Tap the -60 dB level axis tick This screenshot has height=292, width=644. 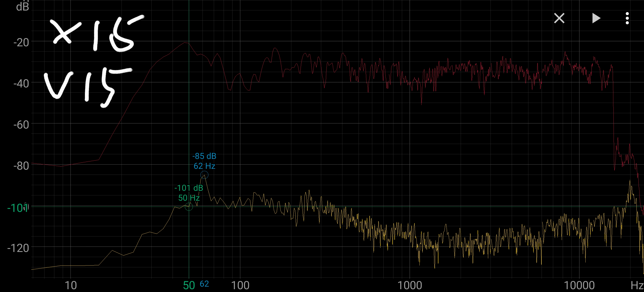(x=21, y=125)
